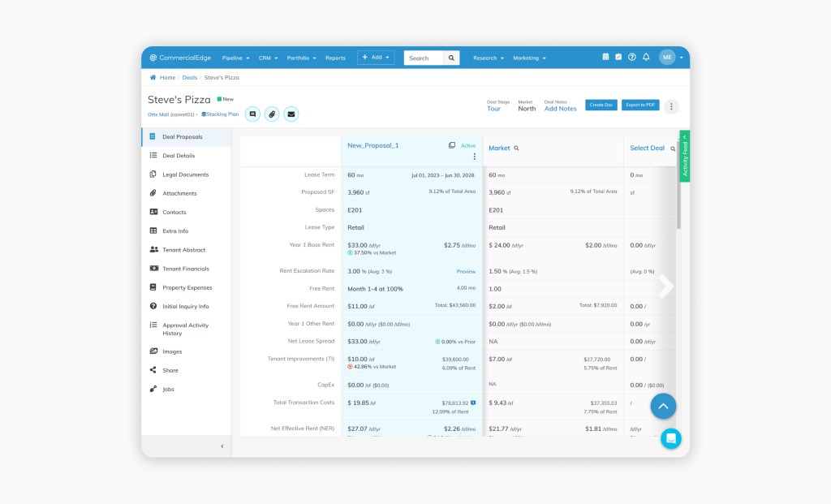Open the deal more options kebab
Viewport: 831px width, 504px height.
671,106
